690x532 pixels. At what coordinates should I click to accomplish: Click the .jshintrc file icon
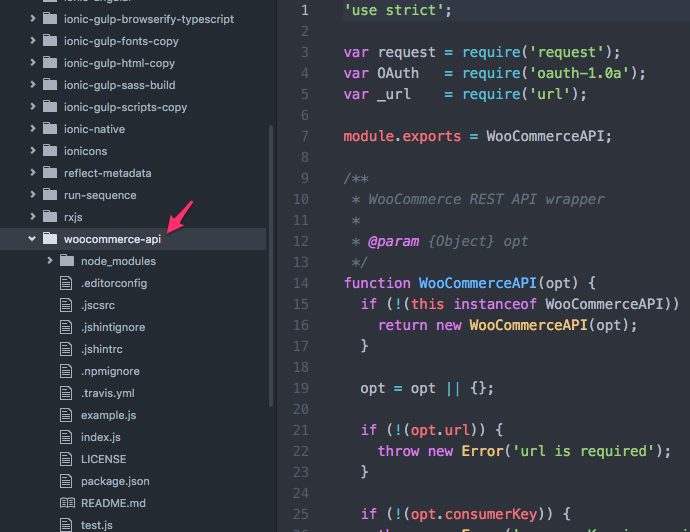click(66, 349)
